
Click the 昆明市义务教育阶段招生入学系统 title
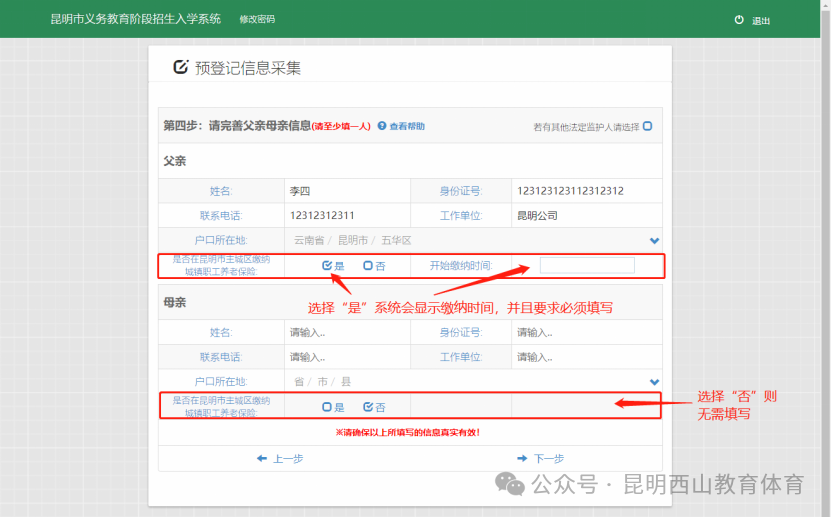coord(136,19)
